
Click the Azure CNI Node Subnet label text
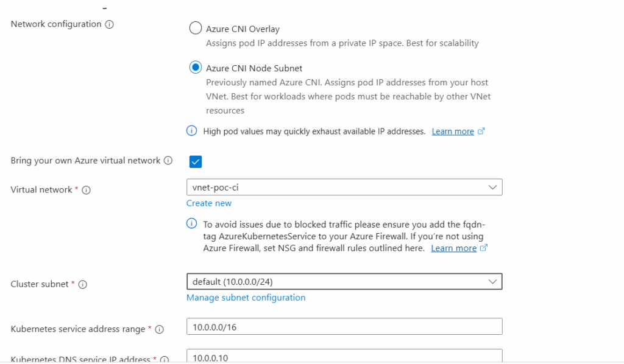click(254, 68)
